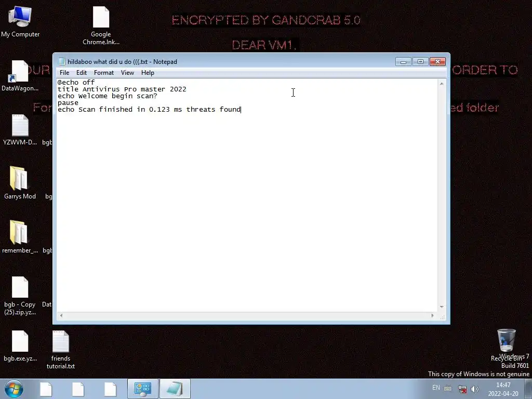Screen dimensions: 532x399
Task: Click the vertical scrollbar up arrow
Action: coord(442,84)
